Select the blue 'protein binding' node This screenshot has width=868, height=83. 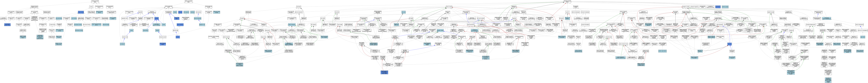pos(81,12)
